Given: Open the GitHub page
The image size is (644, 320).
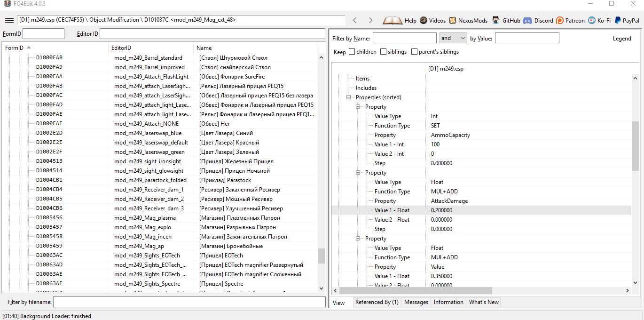Looking at the screenshot, I should coord(496,20).
